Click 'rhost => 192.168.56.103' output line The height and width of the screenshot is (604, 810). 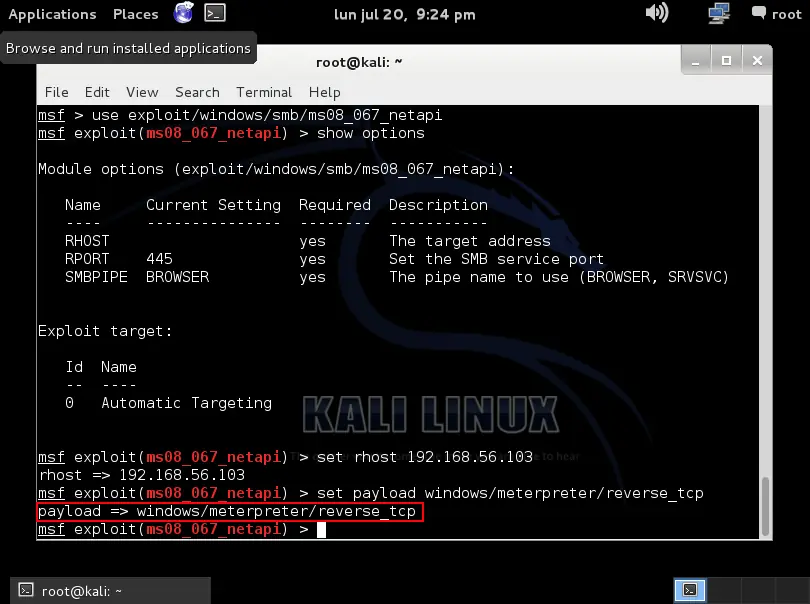pos(142,475)
